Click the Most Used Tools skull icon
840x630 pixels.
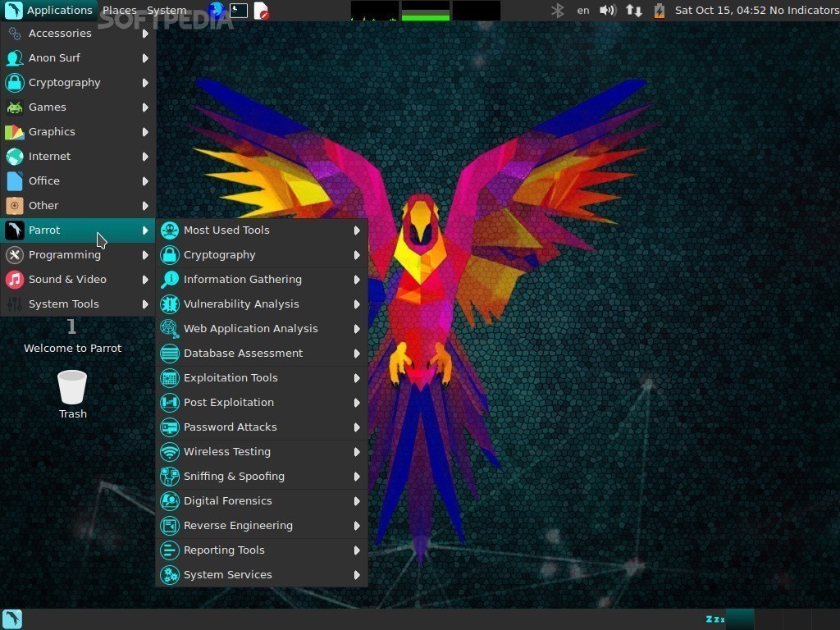pos(170,231)
